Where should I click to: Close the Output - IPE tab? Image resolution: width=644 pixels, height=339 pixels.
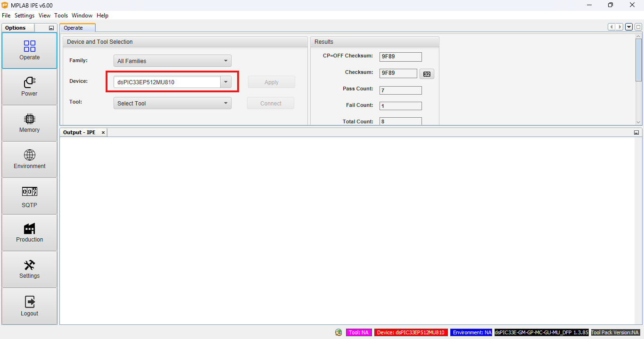103,133
